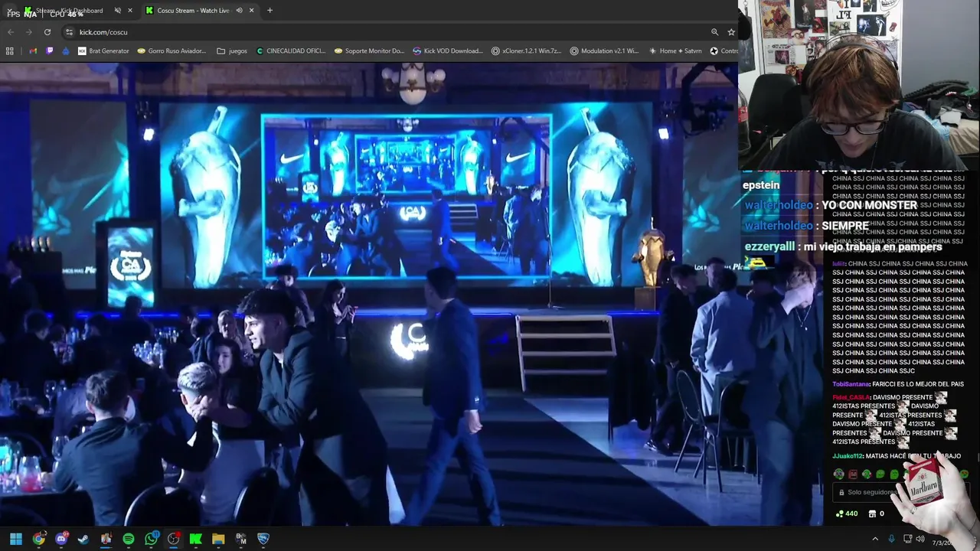Screen dimensions: 980x551
Task: Bookmark this page with the star icon
Action: coord(731,32)
